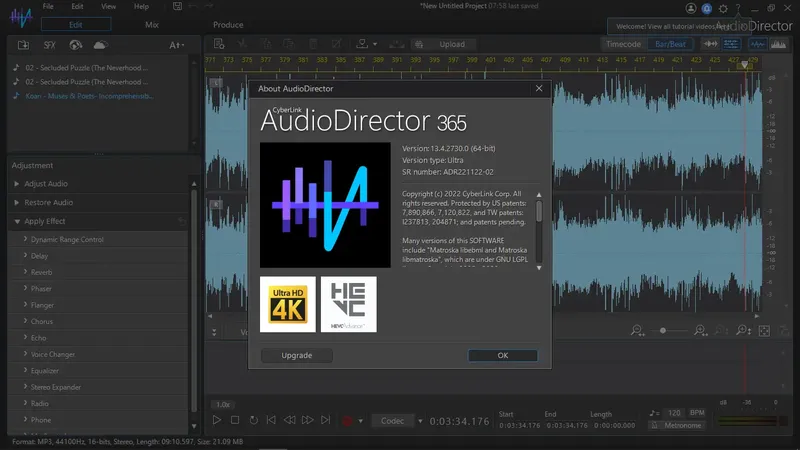This screenshot has width=800, height=450.
Task: Adjust the timeline zoom slider
Action: click(662, 330)
